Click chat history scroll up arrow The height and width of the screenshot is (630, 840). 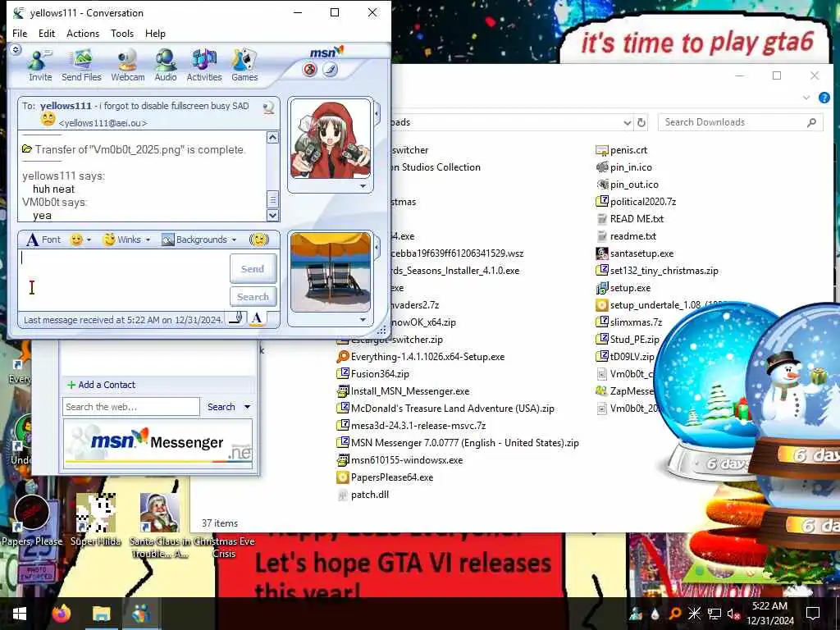pyautogui.click(x=272, y=138)
